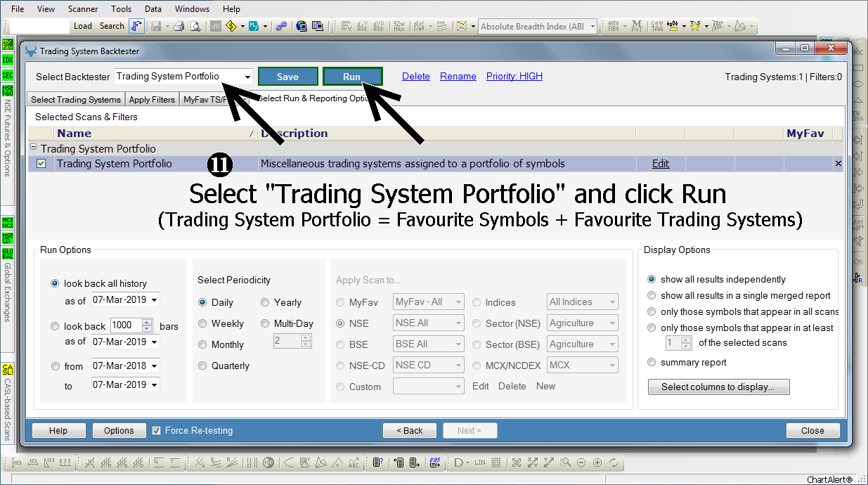Click the NSE F&O sidebar icon
The width and height of the screenshot is (868, 485).
(8, 91)
